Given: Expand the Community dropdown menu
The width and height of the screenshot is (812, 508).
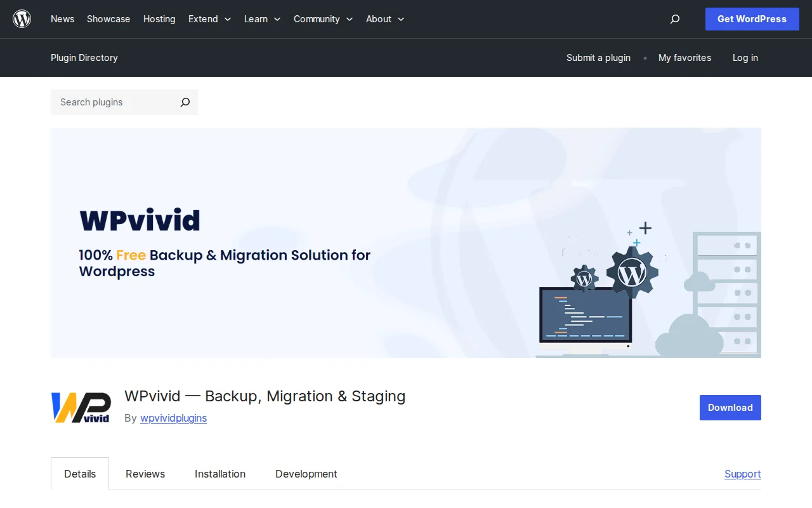Looking at the screenshot, I should 323,19.
